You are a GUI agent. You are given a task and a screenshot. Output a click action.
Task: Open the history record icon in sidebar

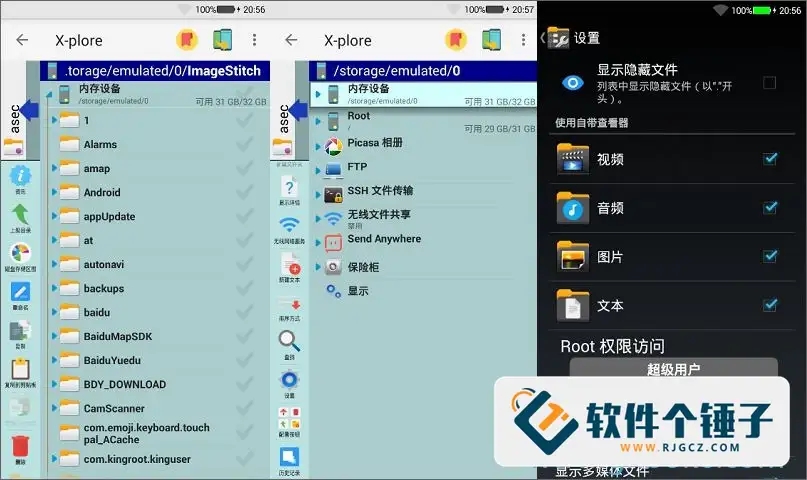tap(289, 457)
